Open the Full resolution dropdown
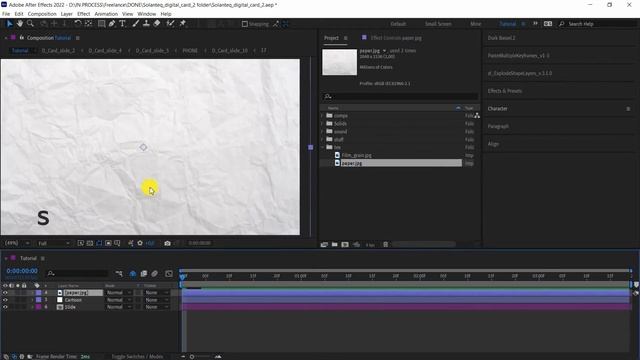Screen dimensions: 640x360 [53, 243]
